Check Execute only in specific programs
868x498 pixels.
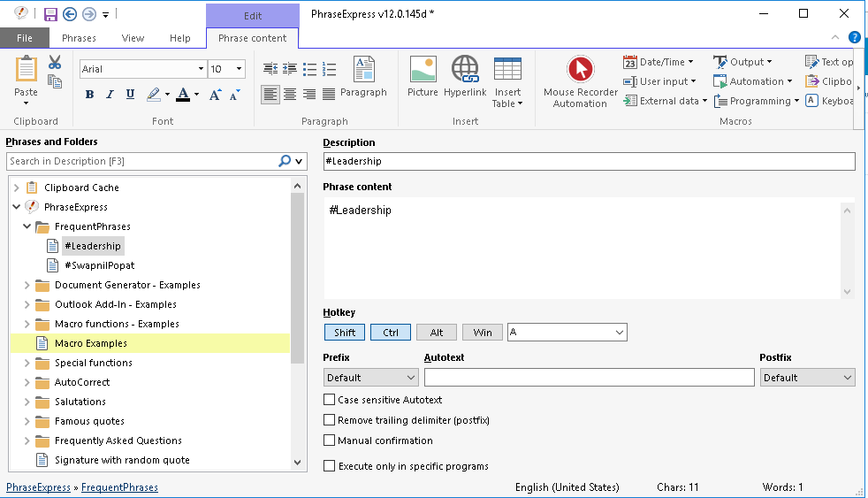[330, 466]
